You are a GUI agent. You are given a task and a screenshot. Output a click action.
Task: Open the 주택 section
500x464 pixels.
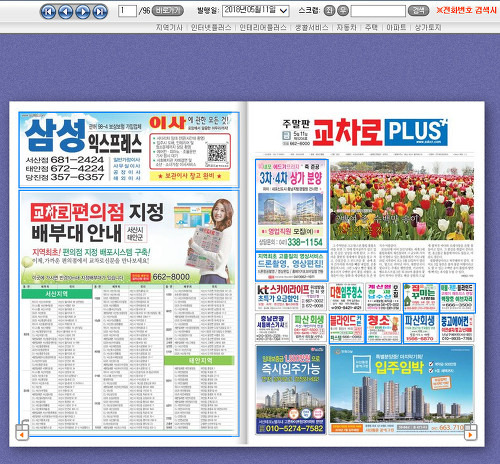(x=371, y=27)
